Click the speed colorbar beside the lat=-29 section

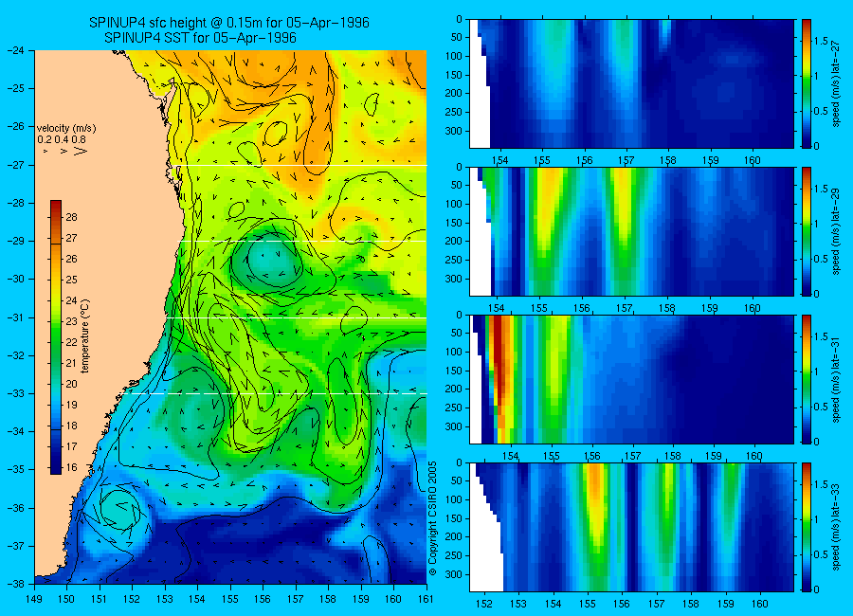tap(807, 231)
